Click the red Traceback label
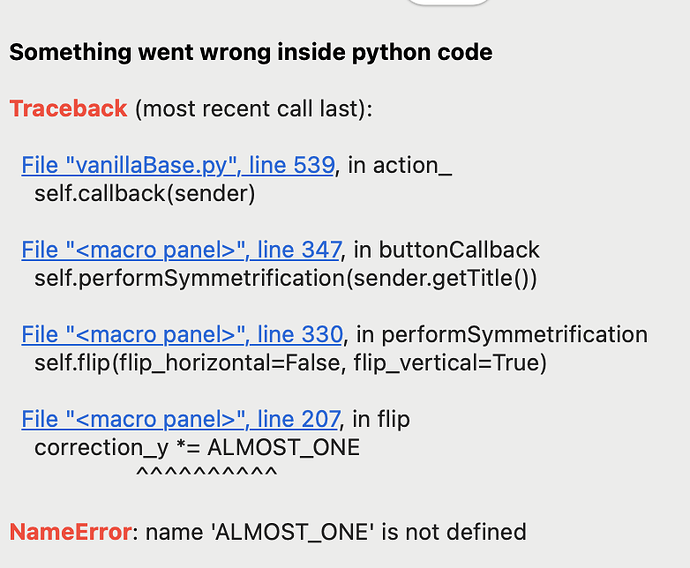The image size is (690, 568). click(68, 108)
